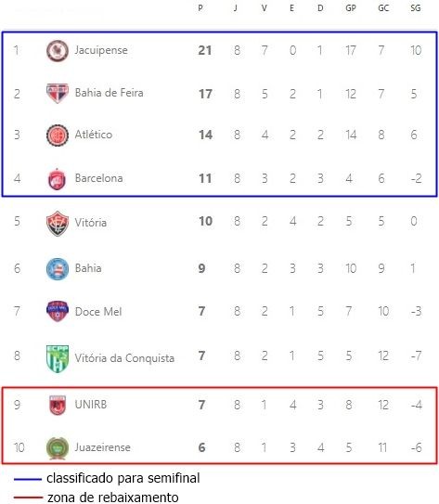Click the Juazeirense team crest
Viewport: 439px width, 504px height.
pos(58,448)
